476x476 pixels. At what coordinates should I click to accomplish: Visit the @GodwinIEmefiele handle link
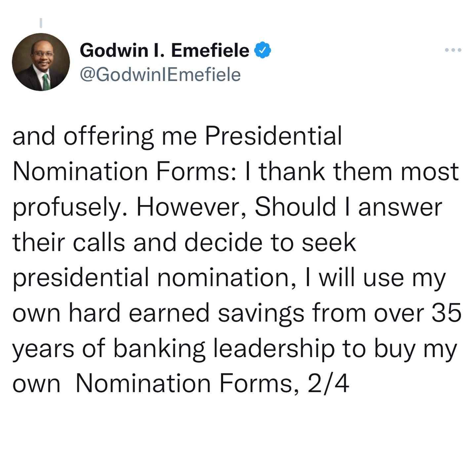coord(160,75)
